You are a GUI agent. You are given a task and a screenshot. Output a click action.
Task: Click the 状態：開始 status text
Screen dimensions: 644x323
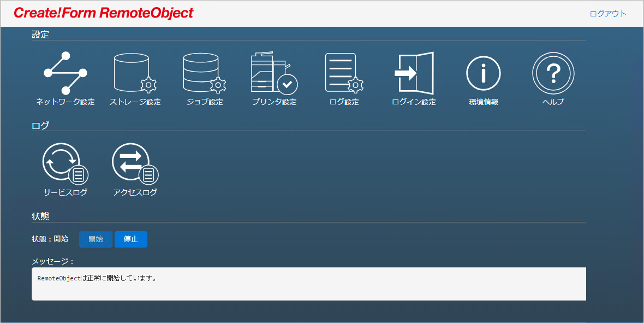pyautogui.click(x=50, y=239)
